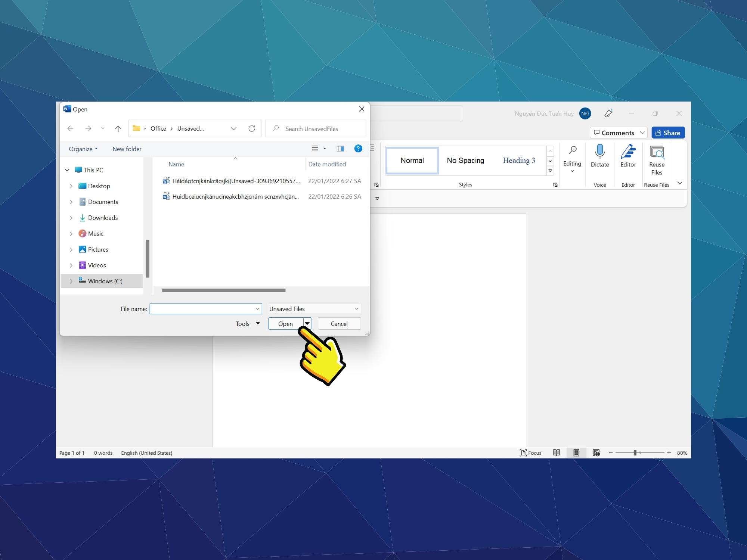The width and height of the screenshot is (747, 560).
Task: Toggle Focus mode in status bar
Action: point(530,452)
